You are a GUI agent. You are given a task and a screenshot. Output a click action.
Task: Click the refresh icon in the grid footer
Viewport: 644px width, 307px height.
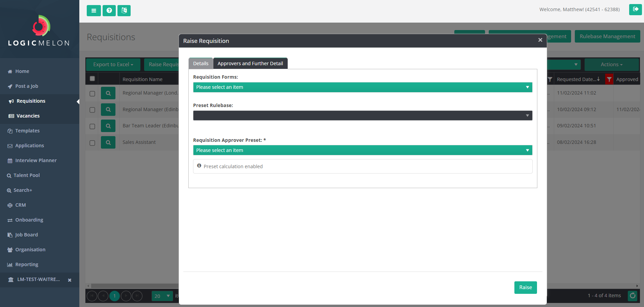632,296
